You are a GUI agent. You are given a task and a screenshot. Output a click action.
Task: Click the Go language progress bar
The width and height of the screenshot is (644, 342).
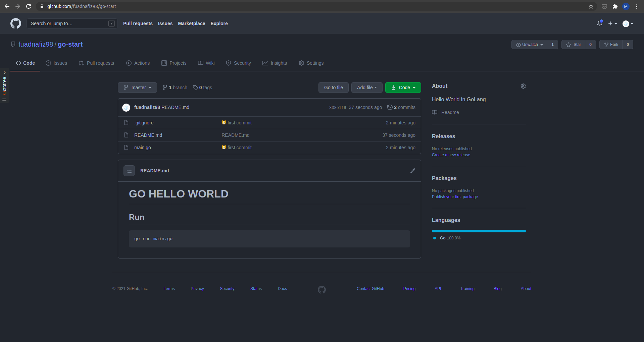coord(479,231)
